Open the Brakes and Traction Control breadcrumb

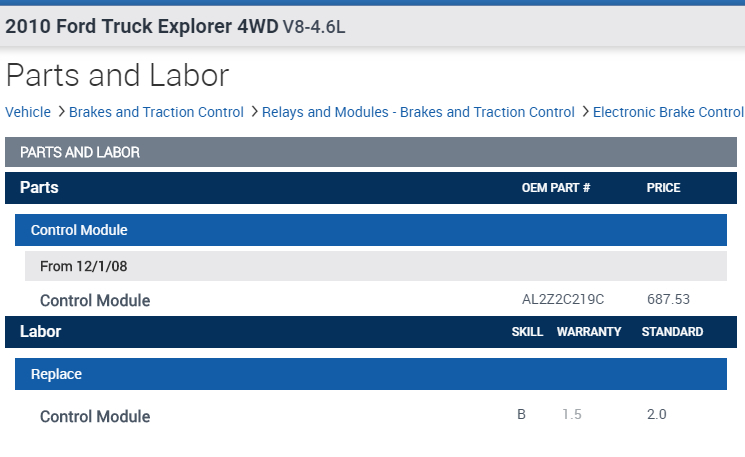tap(156, 112)
